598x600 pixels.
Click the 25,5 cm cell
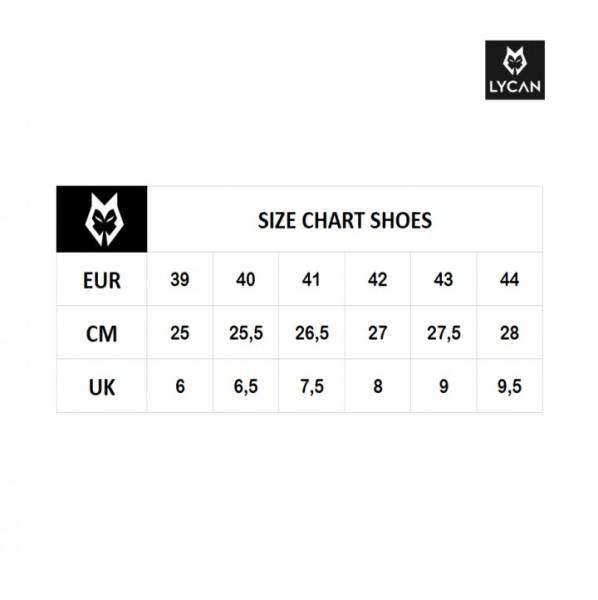pyautogui.click(x=246, y=333)
